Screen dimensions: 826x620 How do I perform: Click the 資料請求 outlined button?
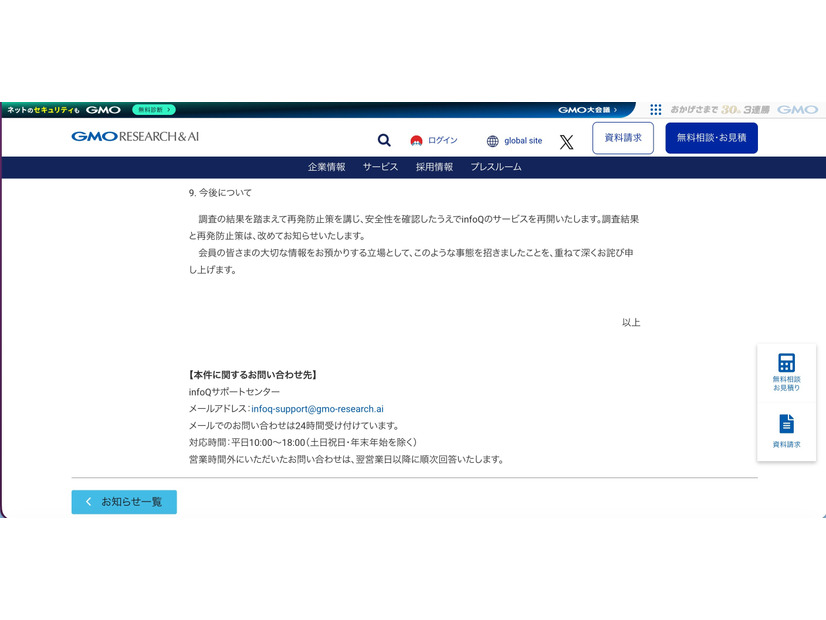pyautogui.click(x=623, y=138)
